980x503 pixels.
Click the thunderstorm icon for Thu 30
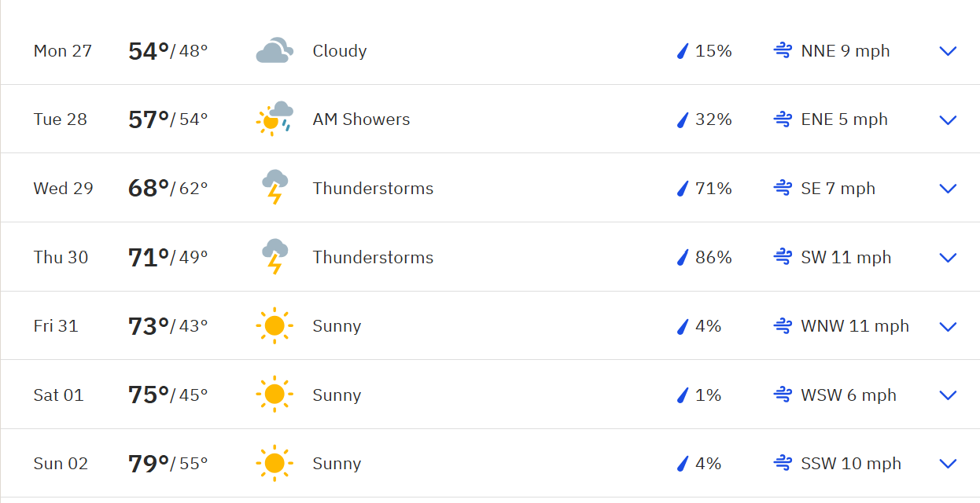(x=274, y=257)
